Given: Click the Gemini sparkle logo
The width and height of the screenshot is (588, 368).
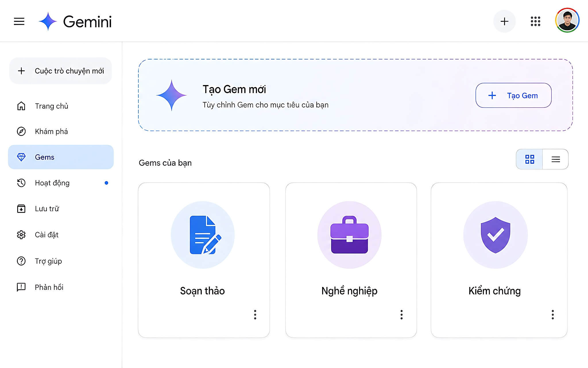Looking at the screenshot, I should point(48,21).
